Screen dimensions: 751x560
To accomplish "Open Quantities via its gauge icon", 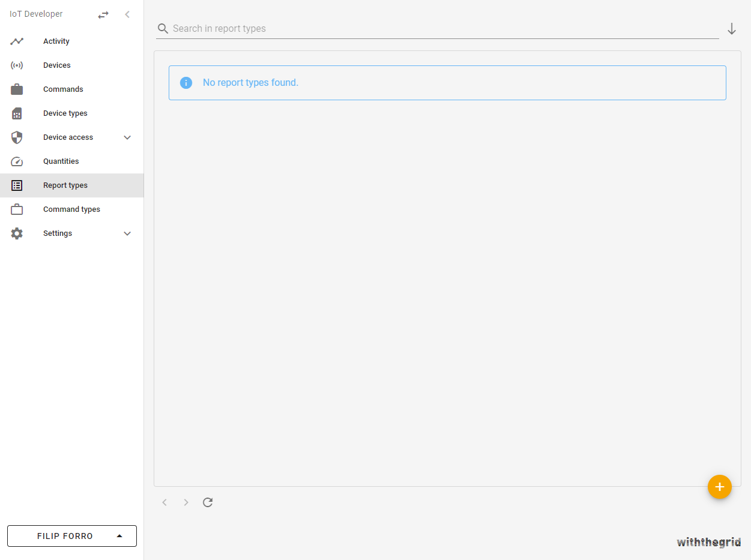I will [x=16, y=161].
